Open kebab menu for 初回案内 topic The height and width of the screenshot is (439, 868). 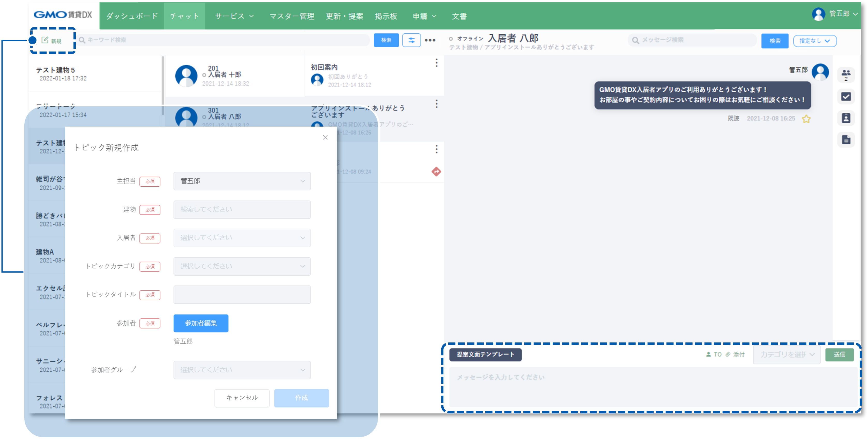tap(436, 63)
